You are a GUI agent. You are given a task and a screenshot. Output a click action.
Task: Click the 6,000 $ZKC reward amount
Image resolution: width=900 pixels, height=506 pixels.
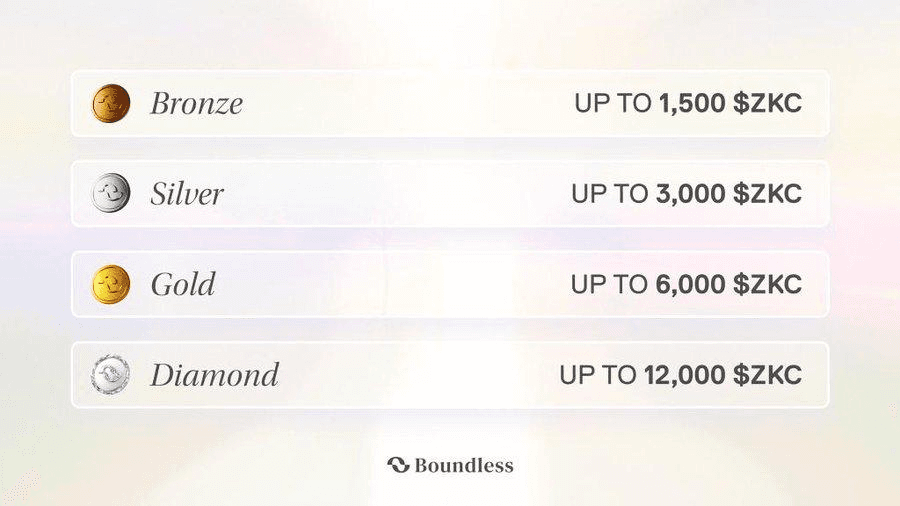[x=728, y=285]
